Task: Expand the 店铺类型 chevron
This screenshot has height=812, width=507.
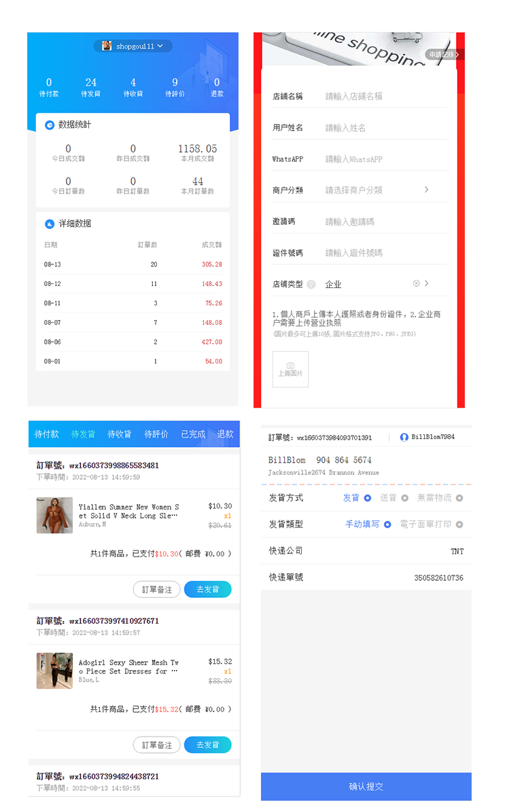Action: pos(427,283)
